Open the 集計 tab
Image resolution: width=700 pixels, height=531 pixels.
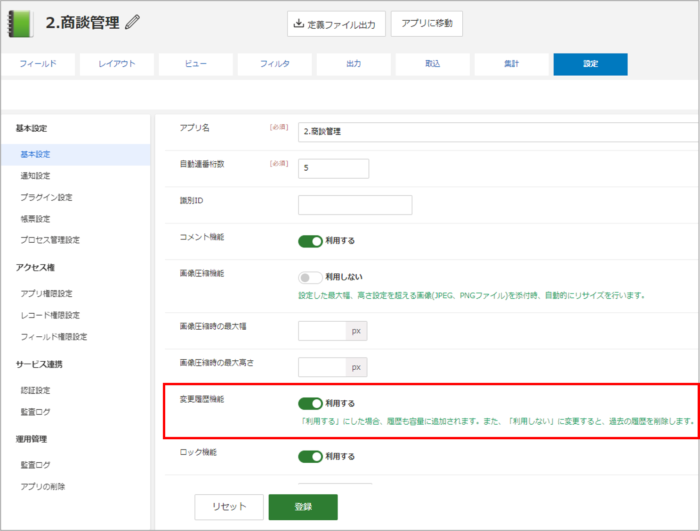point(512,64)
